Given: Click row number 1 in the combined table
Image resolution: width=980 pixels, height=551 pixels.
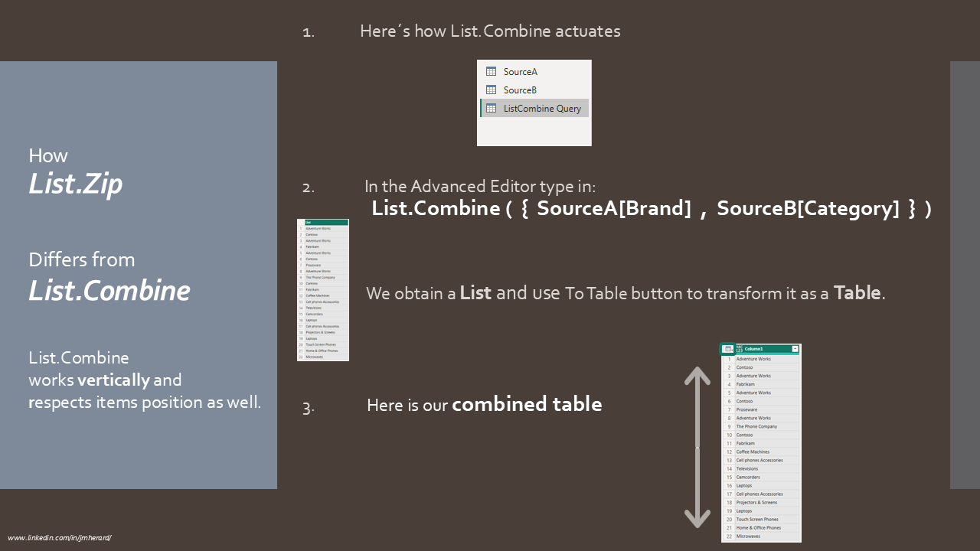Looking at the screenshot, I should 729,358.
